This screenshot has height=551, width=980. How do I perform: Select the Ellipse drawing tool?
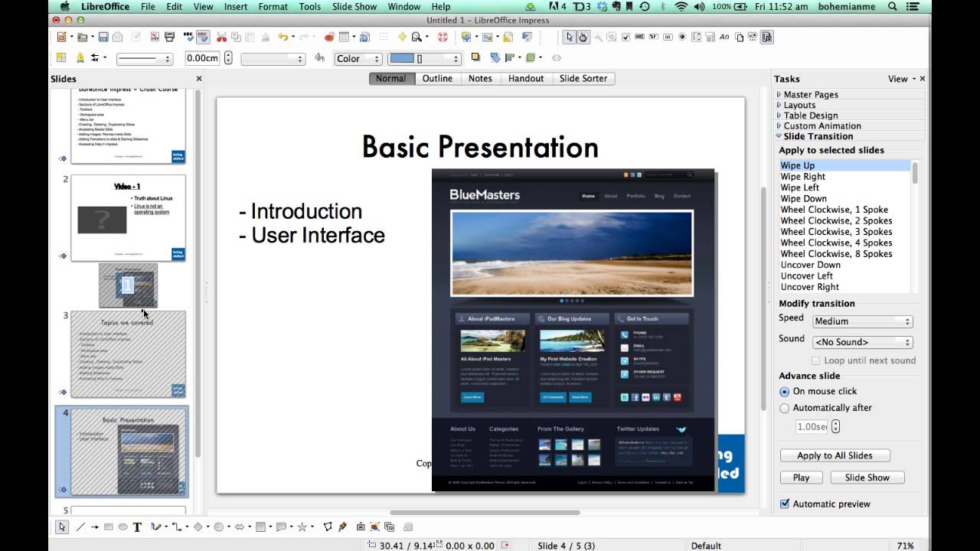tap(122, 527)
